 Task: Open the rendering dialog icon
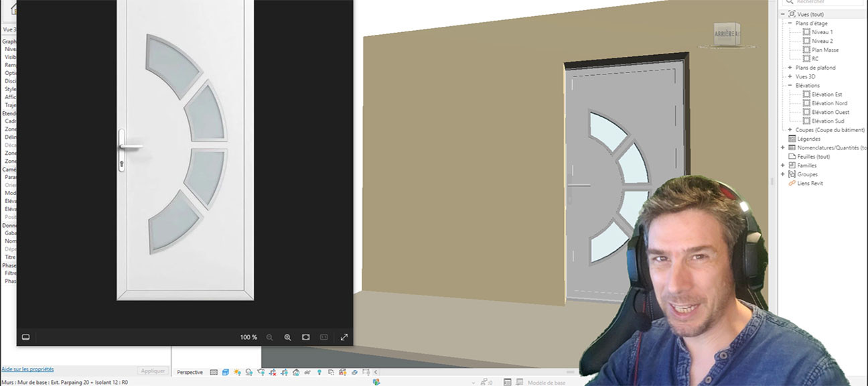261,372
